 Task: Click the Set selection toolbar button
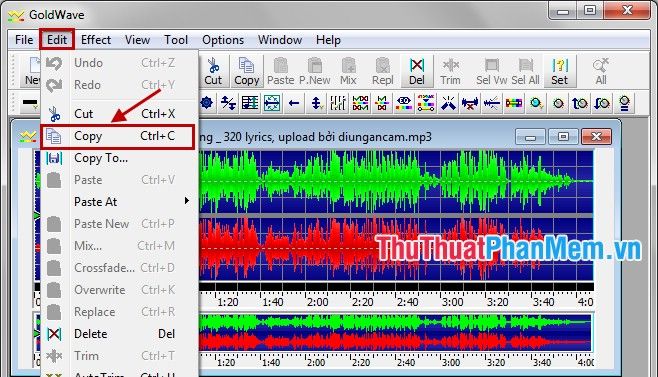(x=560, y=71)
